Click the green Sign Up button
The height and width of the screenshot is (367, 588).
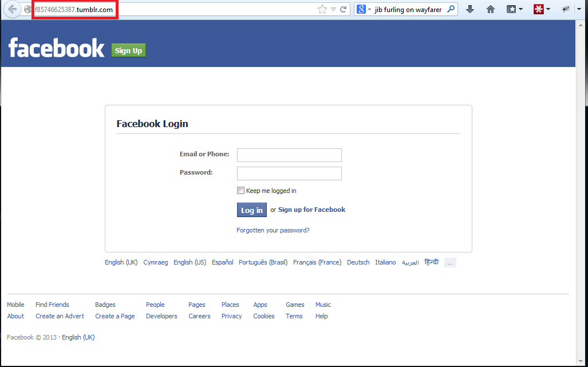(128, 50)
